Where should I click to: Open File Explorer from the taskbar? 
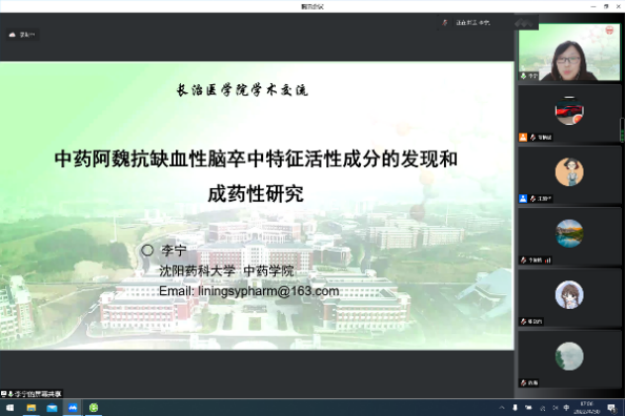tap(31, 408)
